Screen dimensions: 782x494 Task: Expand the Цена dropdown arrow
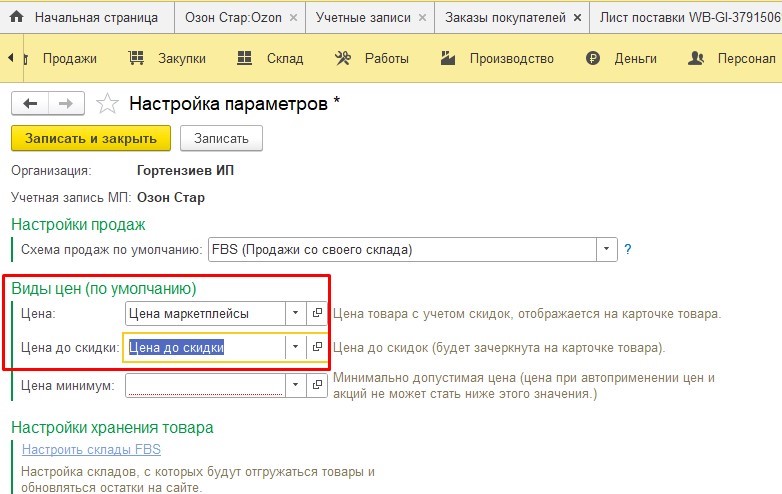295,314
